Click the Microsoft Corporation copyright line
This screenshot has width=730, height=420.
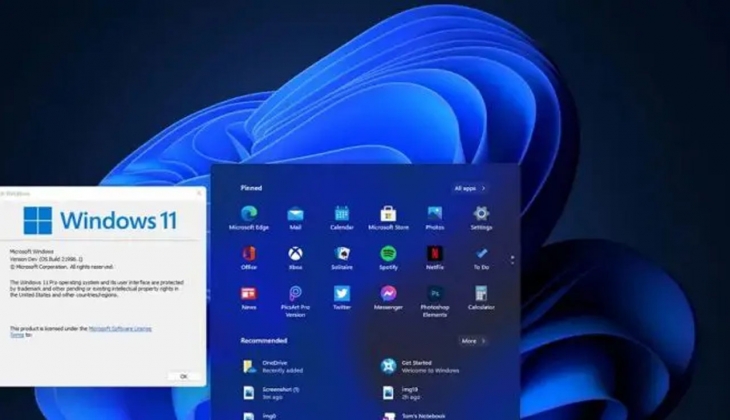[x=61, y=267]
